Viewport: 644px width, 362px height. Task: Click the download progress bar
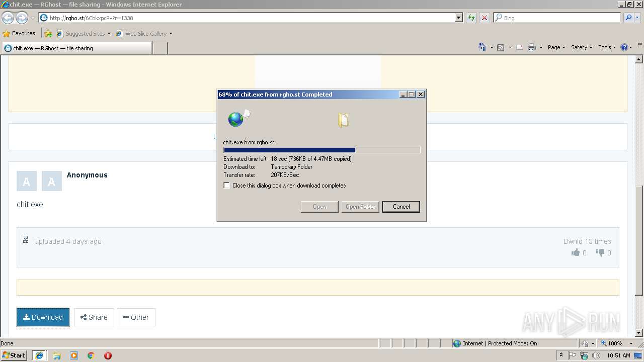[322, 150]
